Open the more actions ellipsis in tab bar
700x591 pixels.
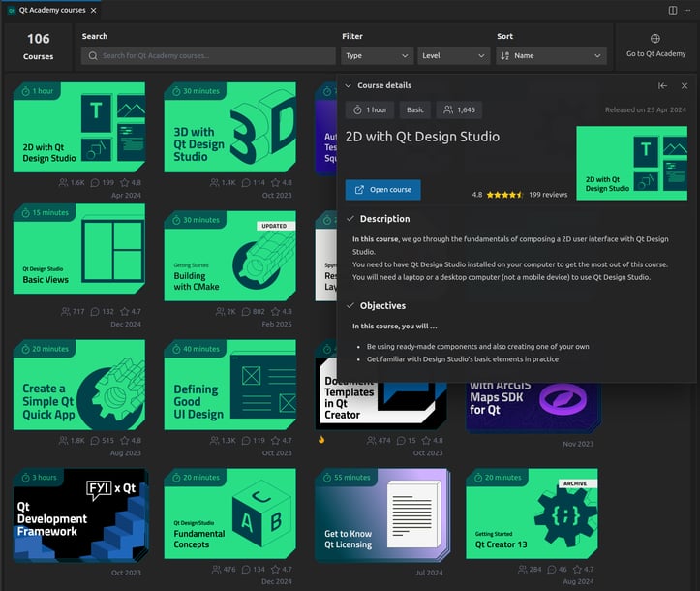687,11
